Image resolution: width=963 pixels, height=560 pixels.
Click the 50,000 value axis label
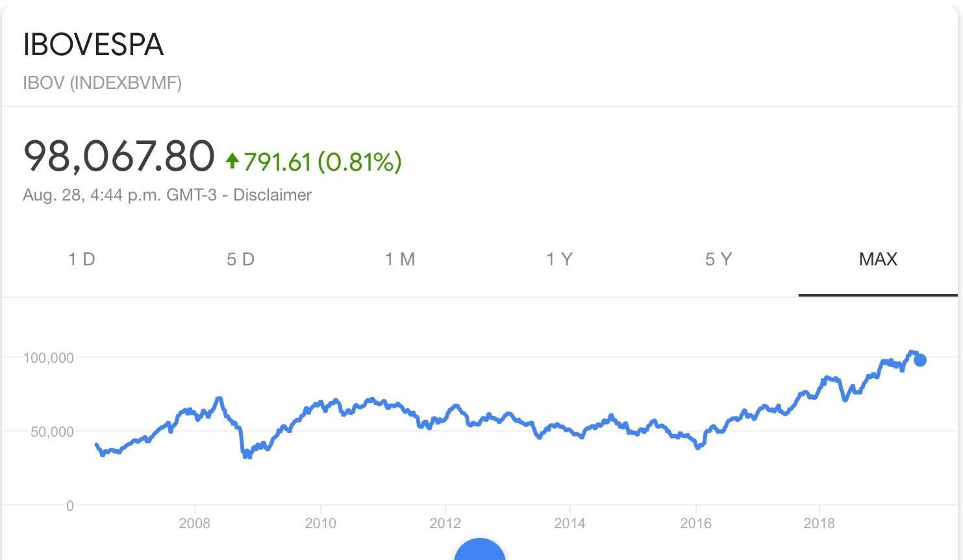click(x=52, y=432)
